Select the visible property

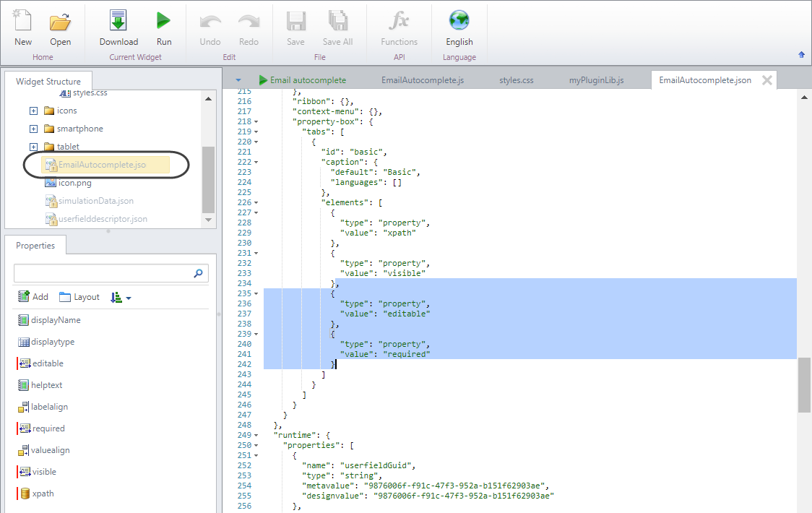tap(37, 472)
